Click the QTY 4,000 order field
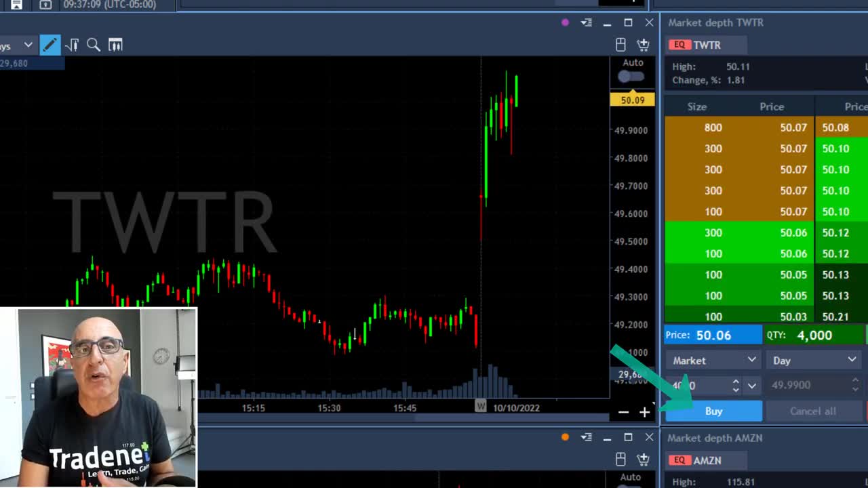 814,335
